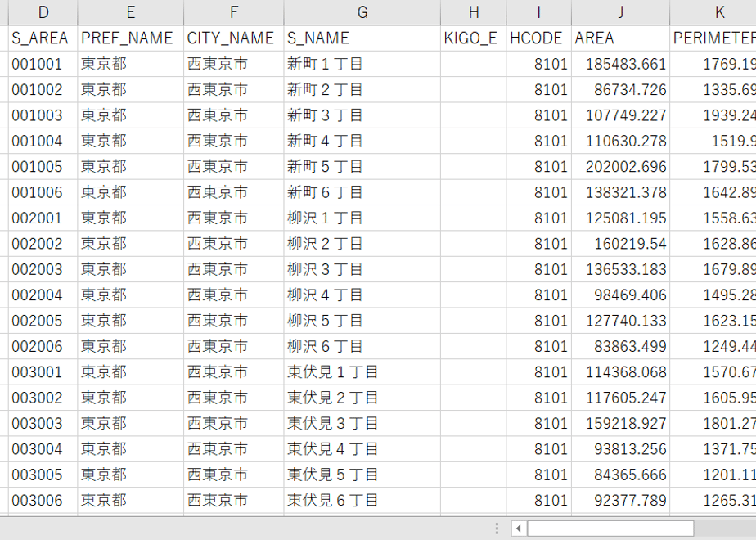Select S_AREA cell 003004
Viewport: 756px width, 540px height.
[43, 449]
